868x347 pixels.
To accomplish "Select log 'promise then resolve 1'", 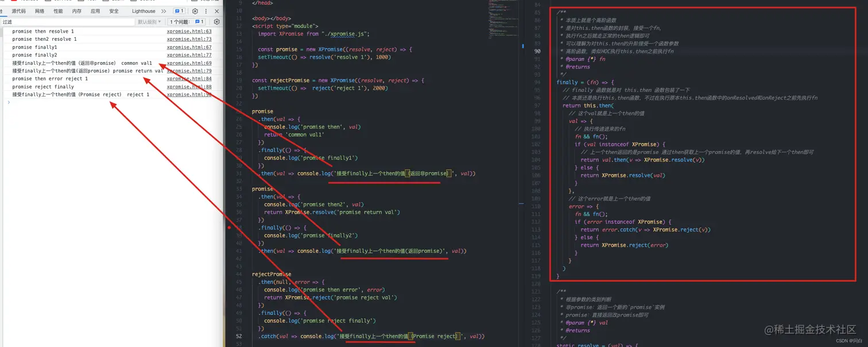I will tap(43, 32).
